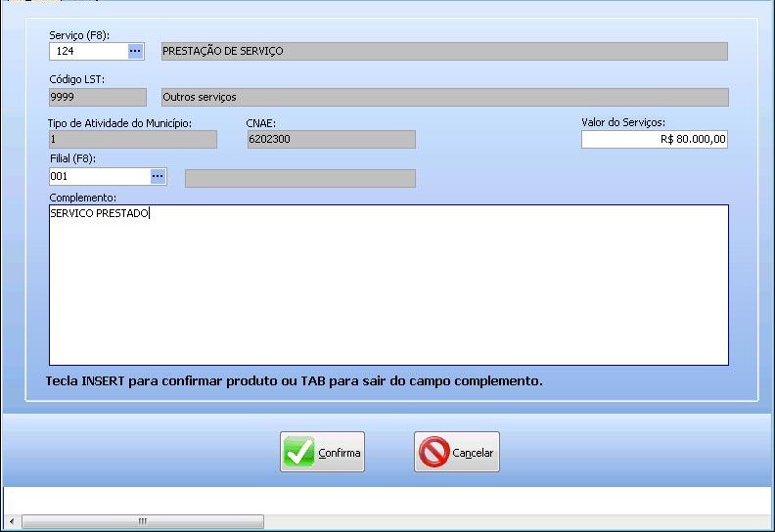The image size is (775, 532).
Task: Focus the Serviço code field showing 124
Action: coord(87,51)
